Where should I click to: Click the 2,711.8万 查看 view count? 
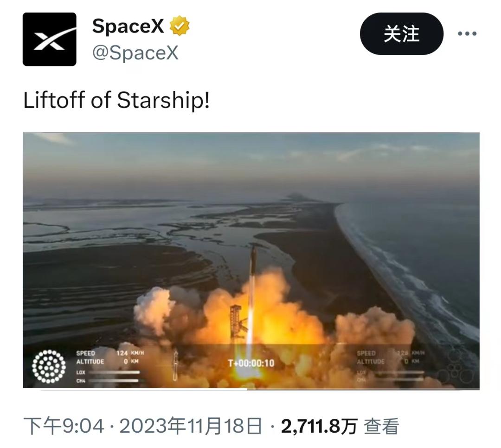[x=340, y=426]
